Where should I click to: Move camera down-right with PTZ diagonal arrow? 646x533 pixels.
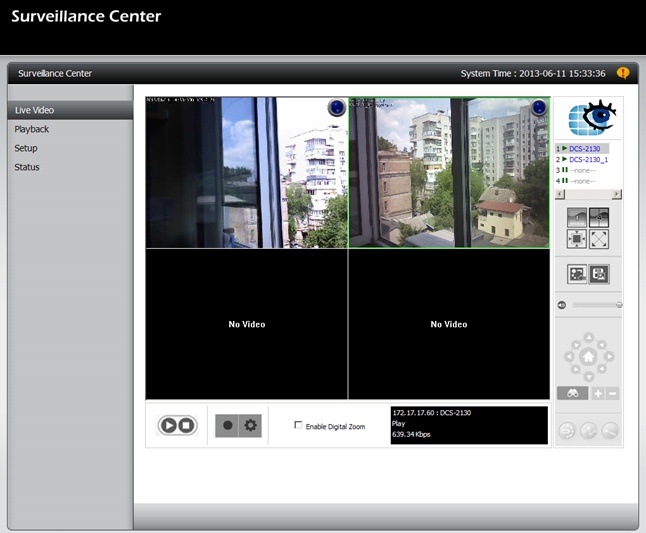click(x=602, y=369)
